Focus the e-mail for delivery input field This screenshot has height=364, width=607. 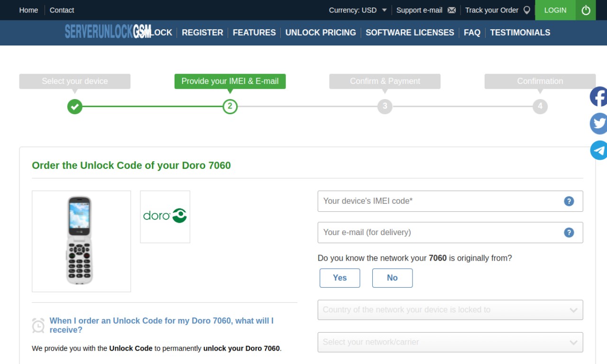[x=450, y=232]
